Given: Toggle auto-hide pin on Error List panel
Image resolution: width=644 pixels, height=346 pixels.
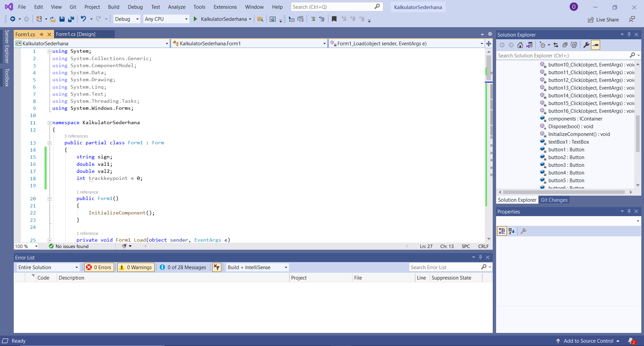Looking at the screenshot, I should click(x=480, y=257).
